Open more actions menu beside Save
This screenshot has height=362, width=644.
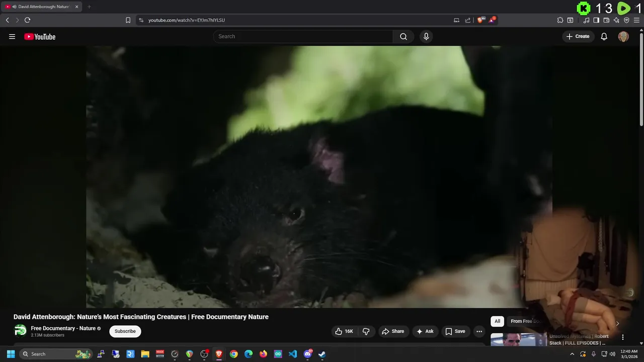[479, 331]
